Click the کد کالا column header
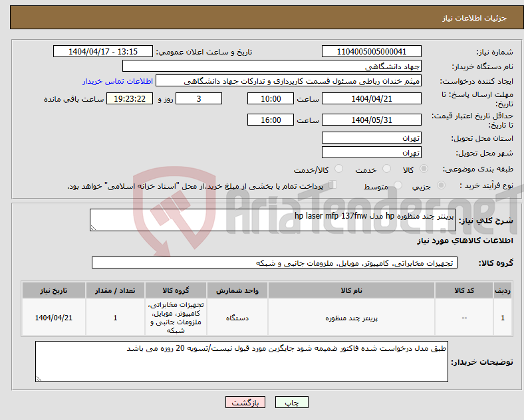This screenshot has width=524, height=420. [x=464, y=290]
